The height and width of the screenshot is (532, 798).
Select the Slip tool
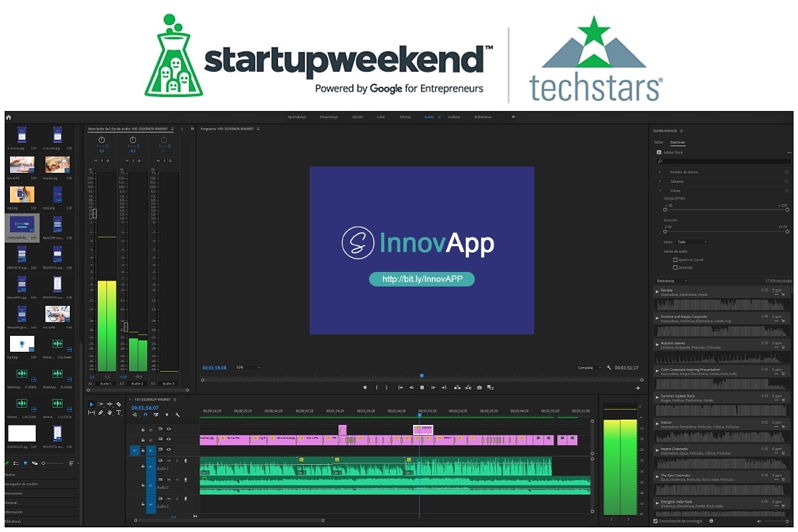(91, 413)
